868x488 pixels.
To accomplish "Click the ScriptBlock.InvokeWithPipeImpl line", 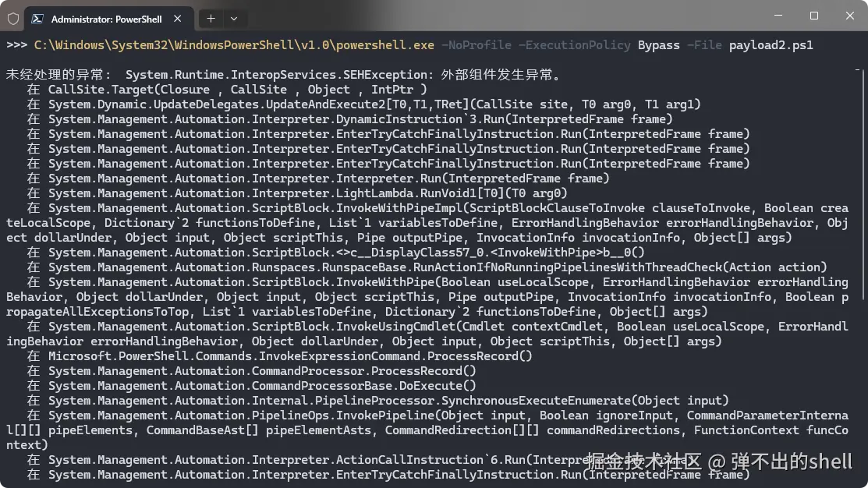I will (x=427, y=223).
